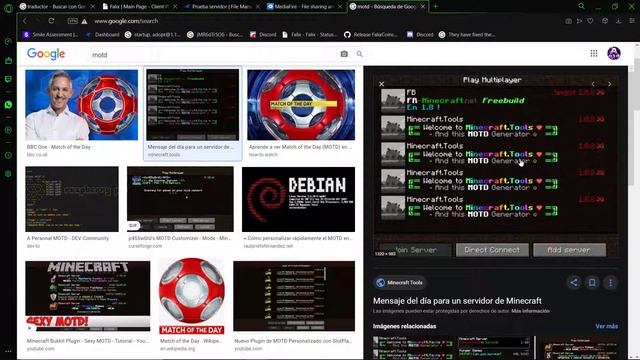
Task: Open the "Falix - Falix - Status" bookmark
Action: click(310, 35)
